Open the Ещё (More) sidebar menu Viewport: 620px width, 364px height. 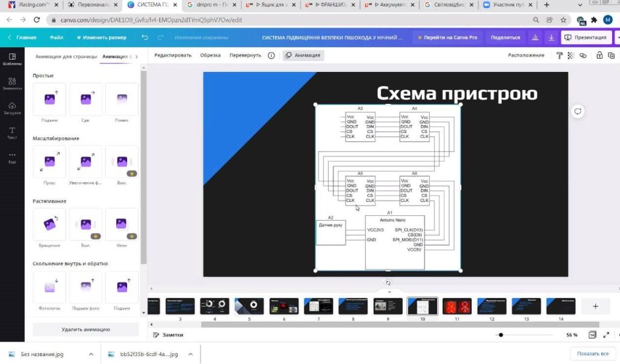[12, 158]
